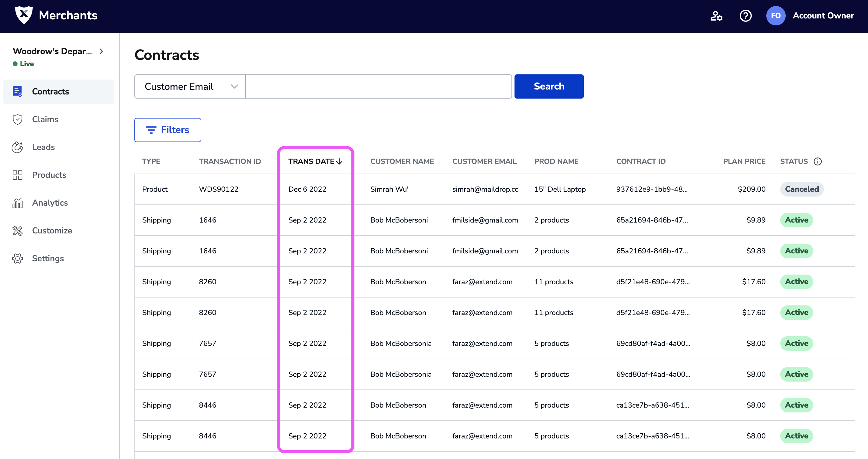Select the Contracts sidebar item
This screenshot has height=459, width=868.
pyautogui.click(x=50, y=92)
